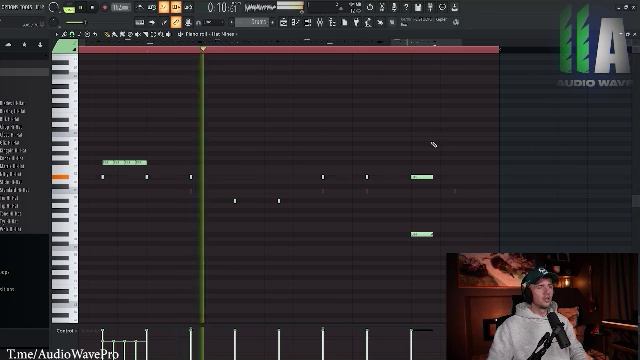Click the plus button after pattern selector
The width and height of the screenshot is (640, 360).
click(x=273, y=22)
